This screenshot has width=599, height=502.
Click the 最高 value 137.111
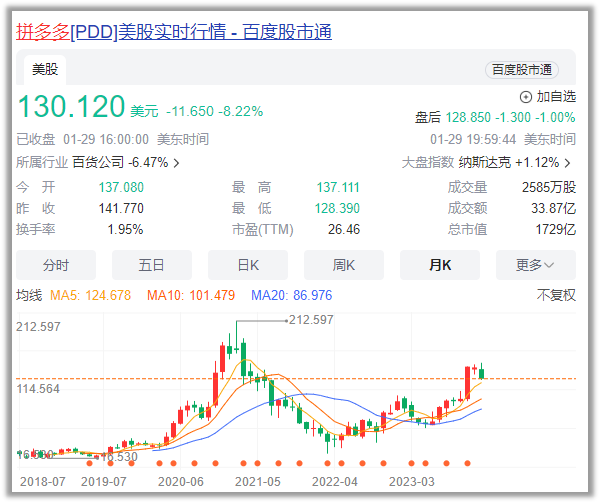[x=338, y=187]
